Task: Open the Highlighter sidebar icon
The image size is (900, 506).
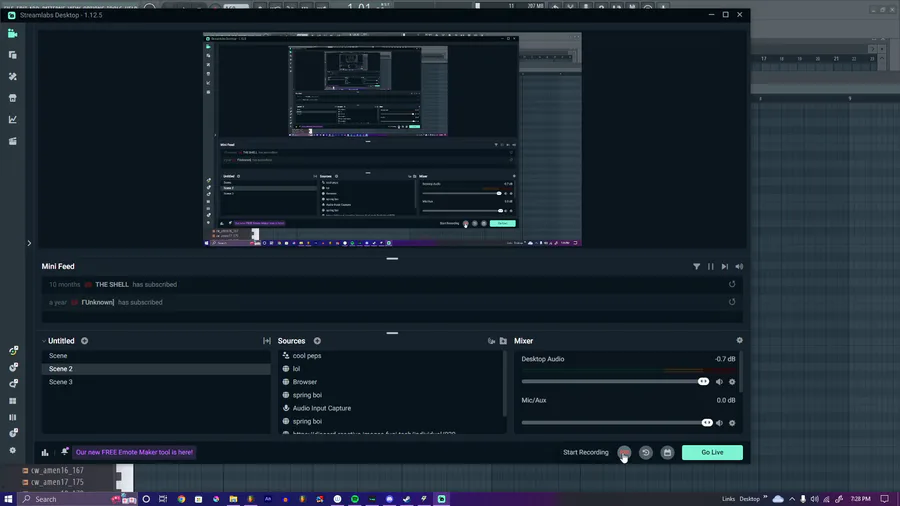Action: [13, 141]
